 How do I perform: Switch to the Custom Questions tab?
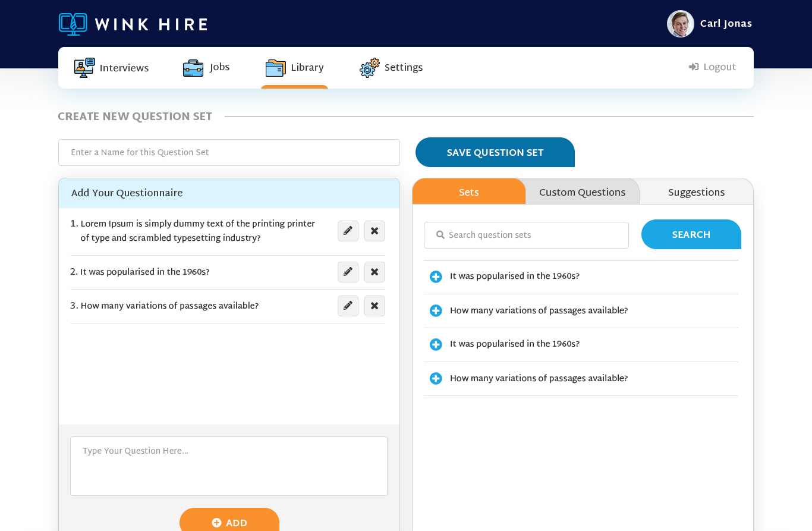pos(582,192)
